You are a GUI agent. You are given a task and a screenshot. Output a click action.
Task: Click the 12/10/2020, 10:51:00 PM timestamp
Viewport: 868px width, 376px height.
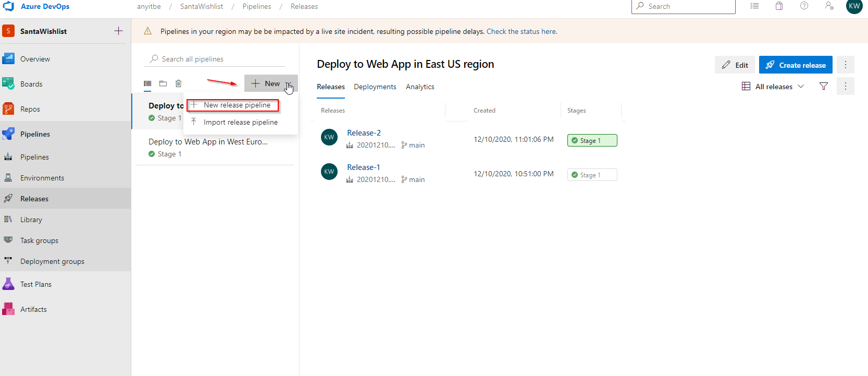coord(514,174)
